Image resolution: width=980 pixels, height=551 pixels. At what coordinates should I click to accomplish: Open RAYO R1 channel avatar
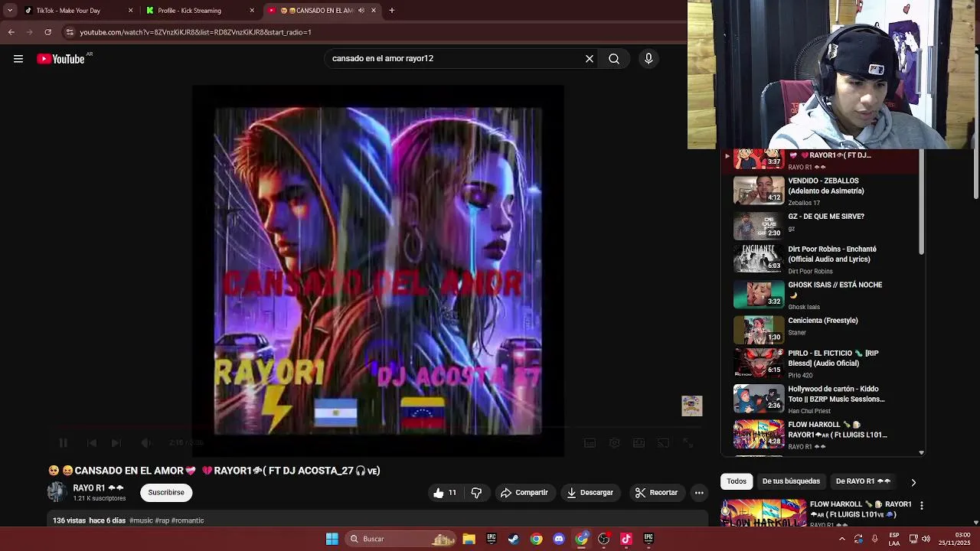[x=57, y=492]
